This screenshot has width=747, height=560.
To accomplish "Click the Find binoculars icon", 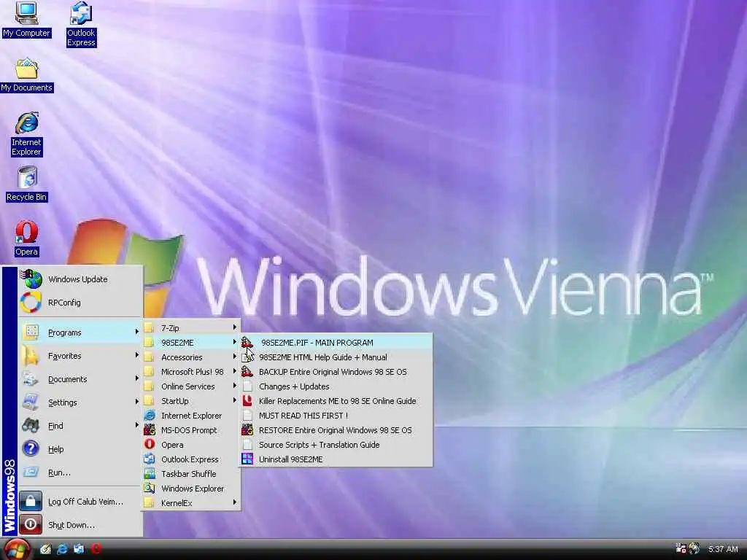I will 31,425.
